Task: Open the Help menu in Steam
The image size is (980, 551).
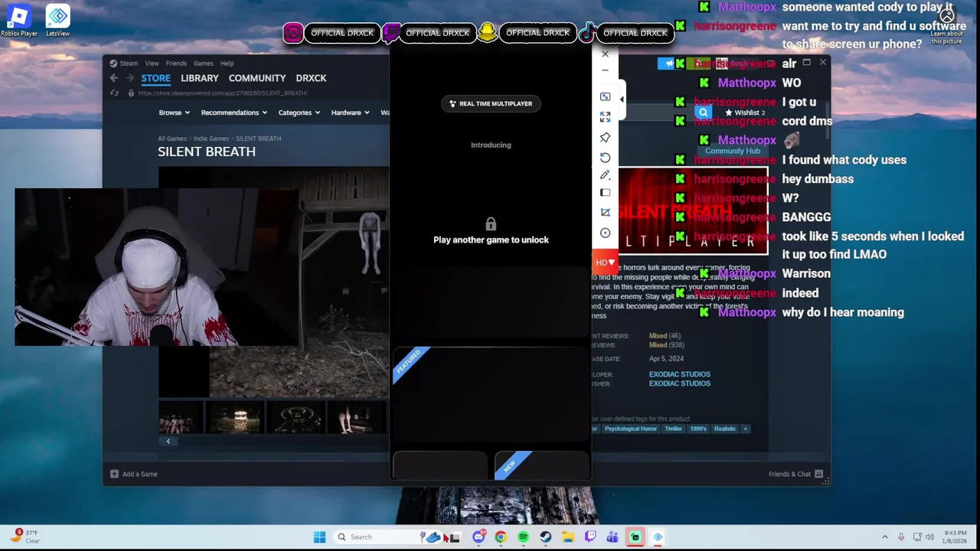Action: coord(227,64)
